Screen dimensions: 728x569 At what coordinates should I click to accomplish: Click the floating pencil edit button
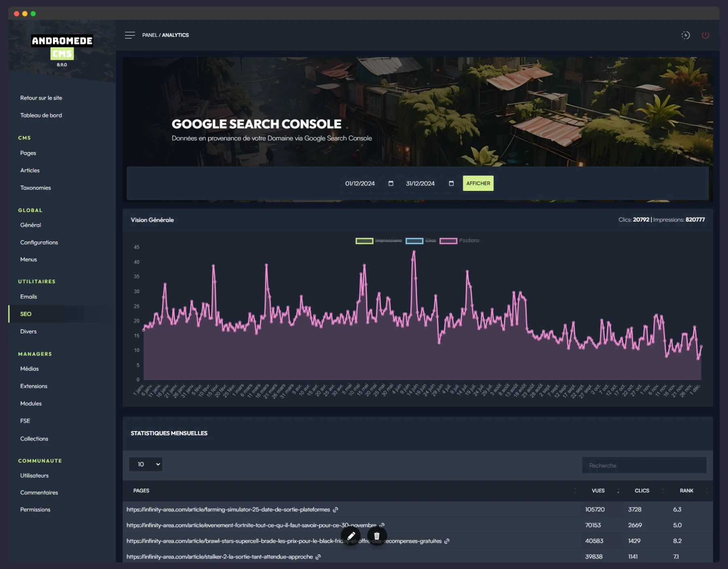click(x=351, y=536)
